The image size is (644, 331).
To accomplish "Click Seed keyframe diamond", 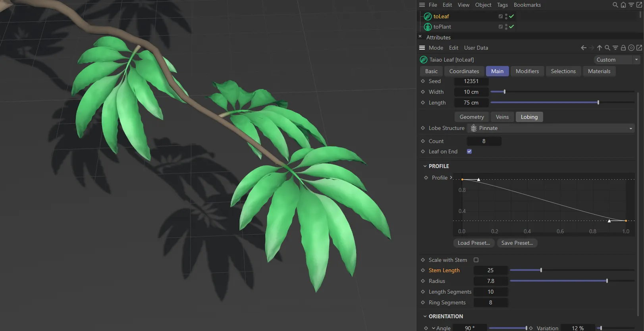I will (x=423, y=81).
